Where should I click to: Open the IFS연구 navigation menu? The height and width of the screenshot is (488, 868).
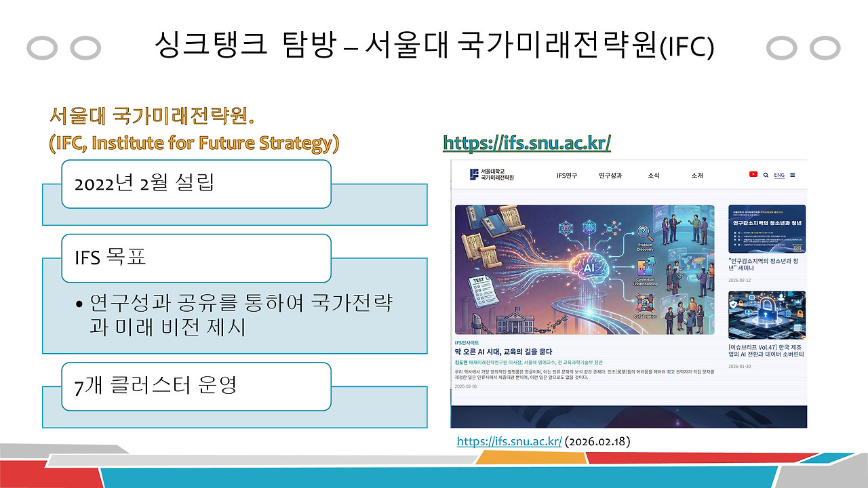point(566,175)
